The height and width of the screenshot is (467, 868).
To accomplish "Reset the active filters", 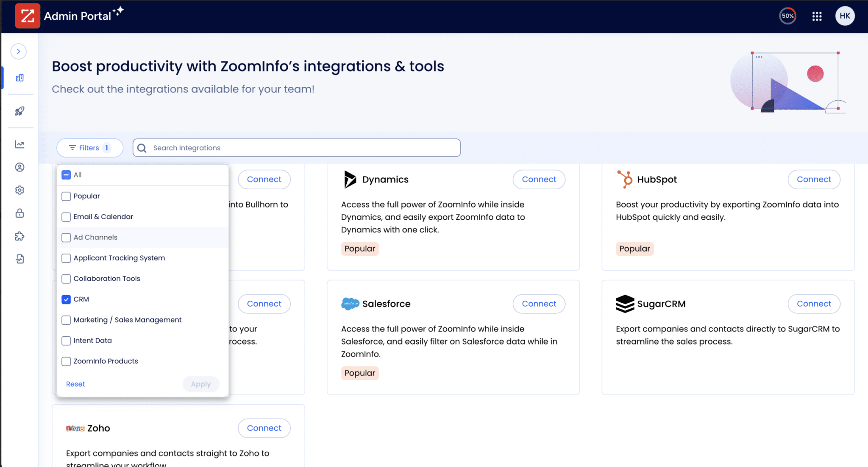I will click(x=75, y=384).
